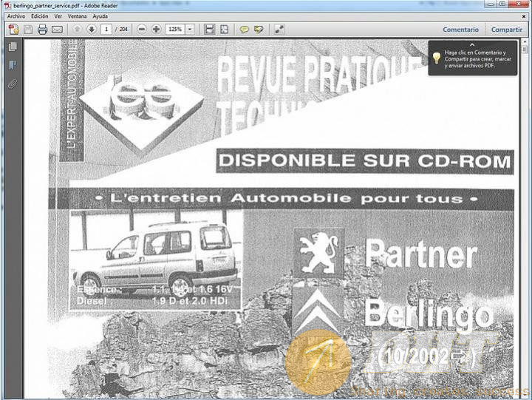532x400 pixels.
Task: Open the Compartir pane
Action: (x=507, y=30)
